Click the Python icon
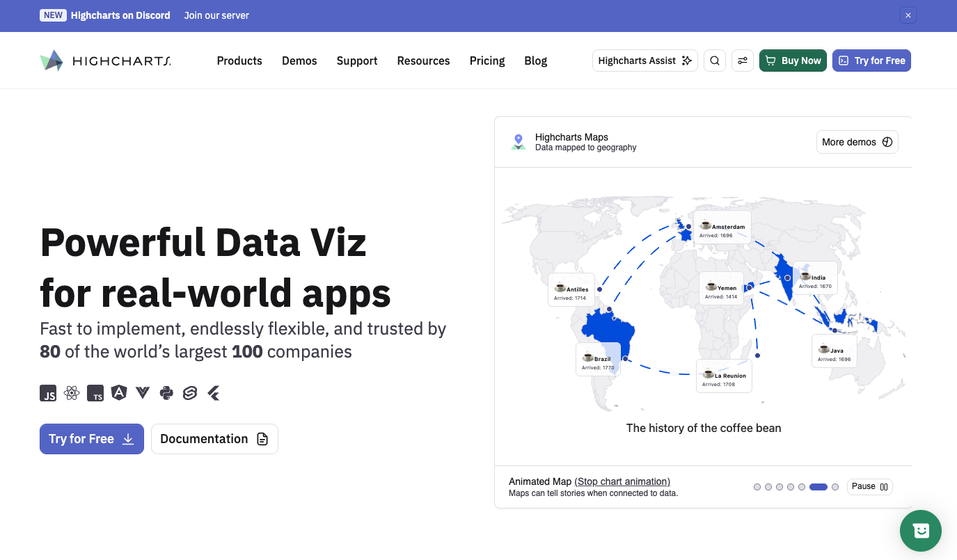957x560 pixels. tap(166, 393)
